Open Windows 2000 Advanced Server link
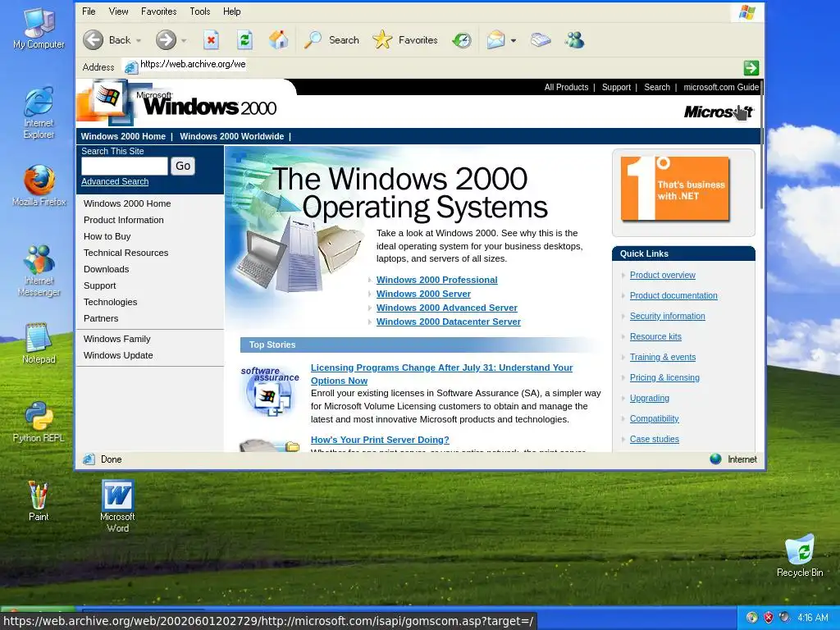The width and height of the screenshot is (840, 630). 447,308
